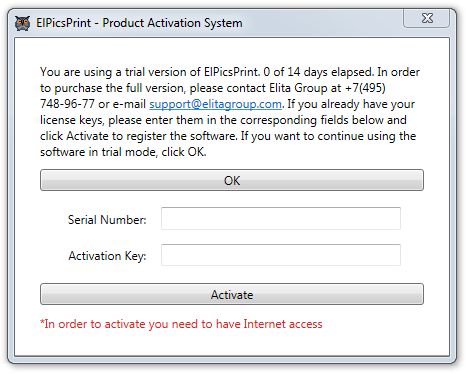Click the word "Activate" inside the instruction paragraph
The image size is (466, 374).
87,136
